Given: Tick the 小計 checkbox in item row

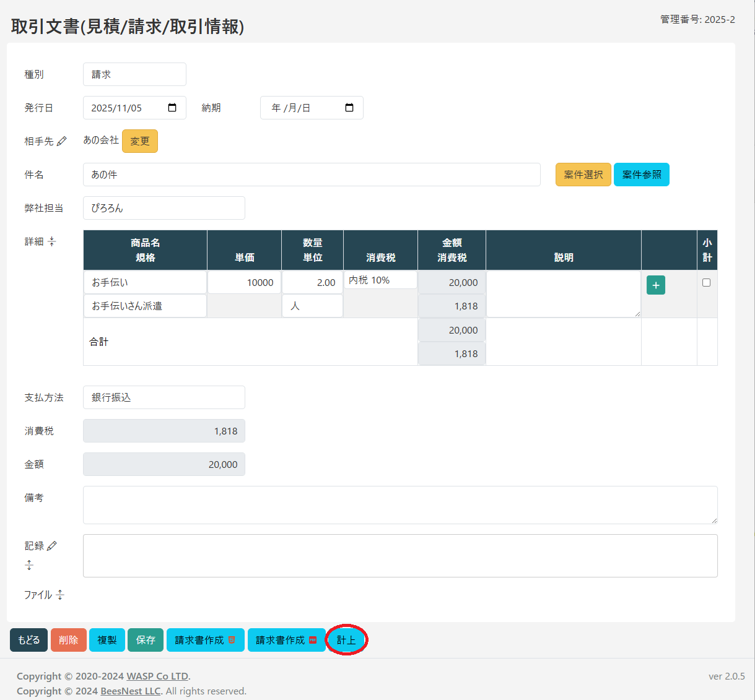Looking at the screenshot, I should point(706,283).
